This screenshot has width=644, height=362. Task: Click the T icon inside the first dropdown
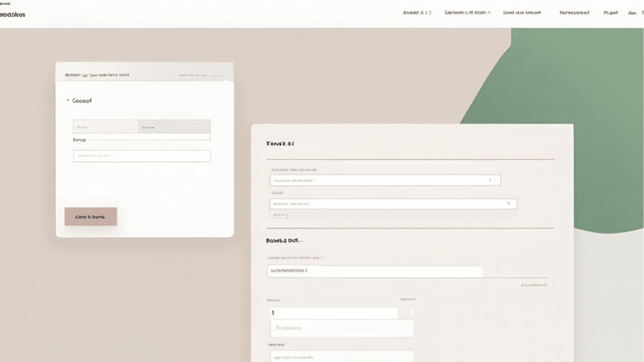[491, 180]
